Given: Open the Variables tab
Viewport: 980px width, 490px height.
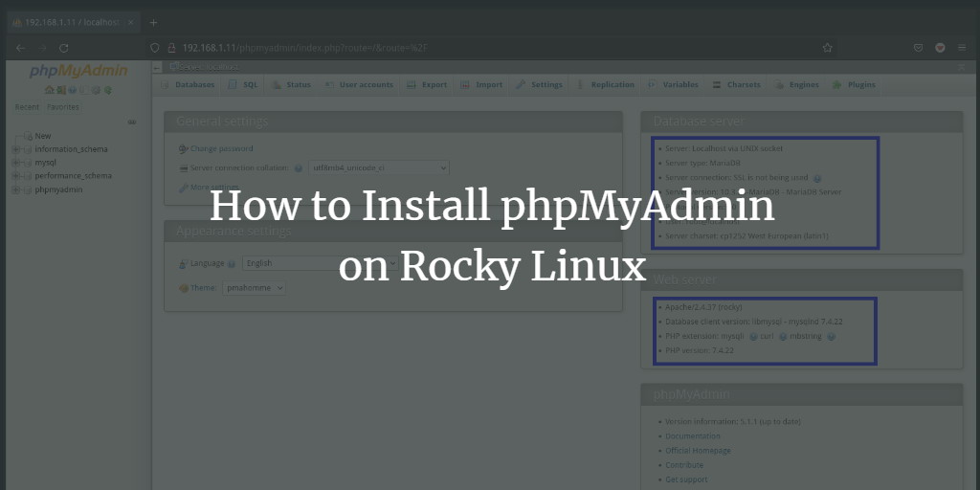Looking at the screenshot, I should click(x=674, y=85).
